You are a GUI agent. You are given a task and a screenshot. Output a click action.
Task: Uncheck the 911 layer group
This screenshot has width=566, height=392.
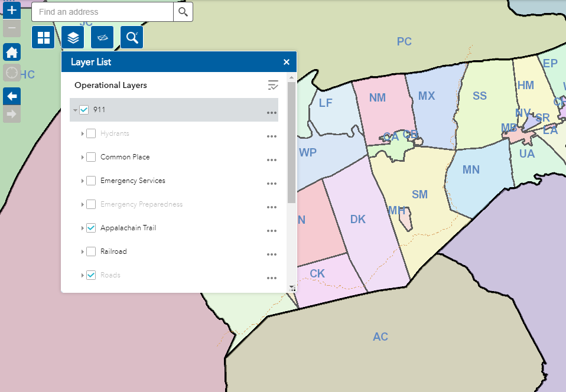point(84,110)
